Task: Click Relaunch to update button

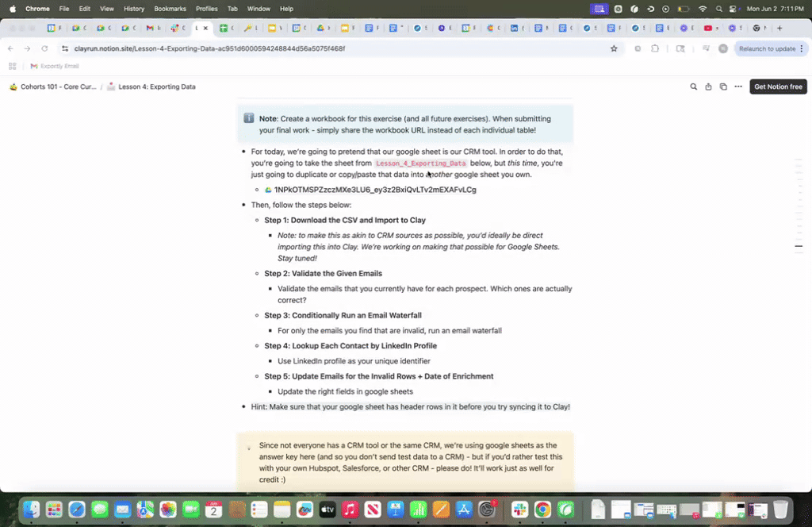Action: pos(766,48)
